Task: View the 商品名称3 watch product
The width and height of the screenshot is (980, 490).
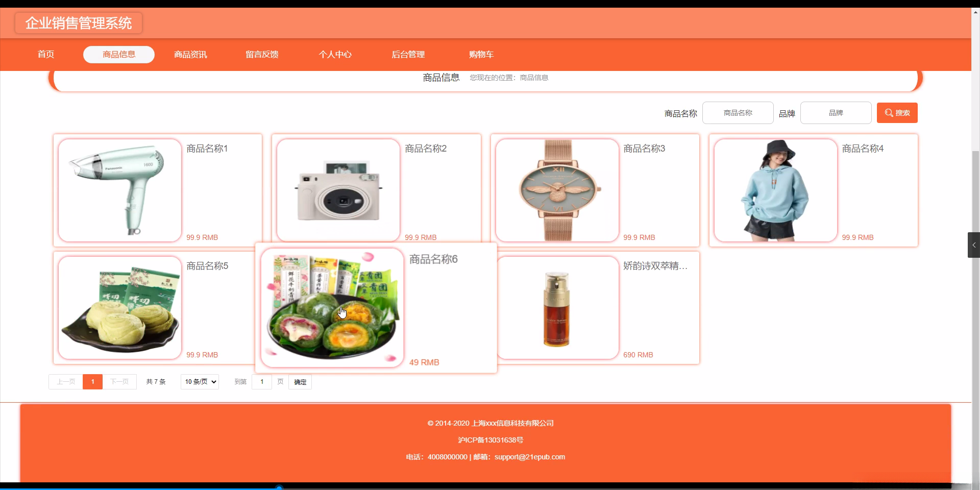Action: click(x=595, y=190)
